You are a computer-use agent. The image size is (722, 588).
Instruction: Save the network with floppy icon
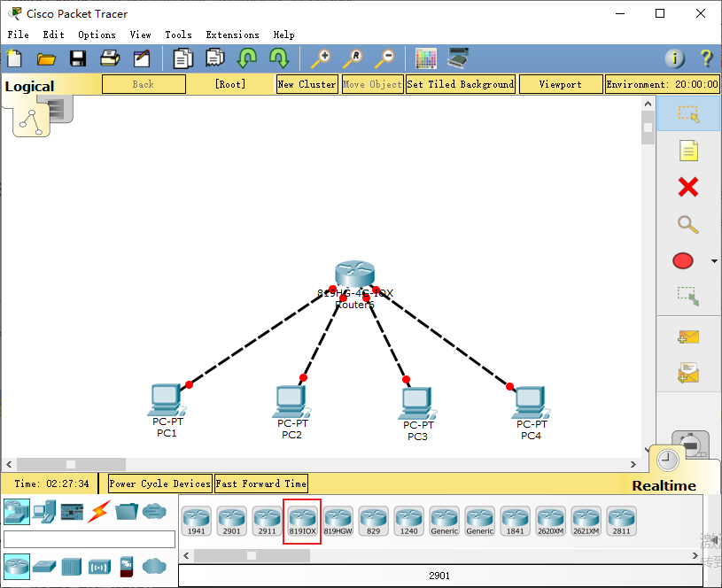click(78, 58)
